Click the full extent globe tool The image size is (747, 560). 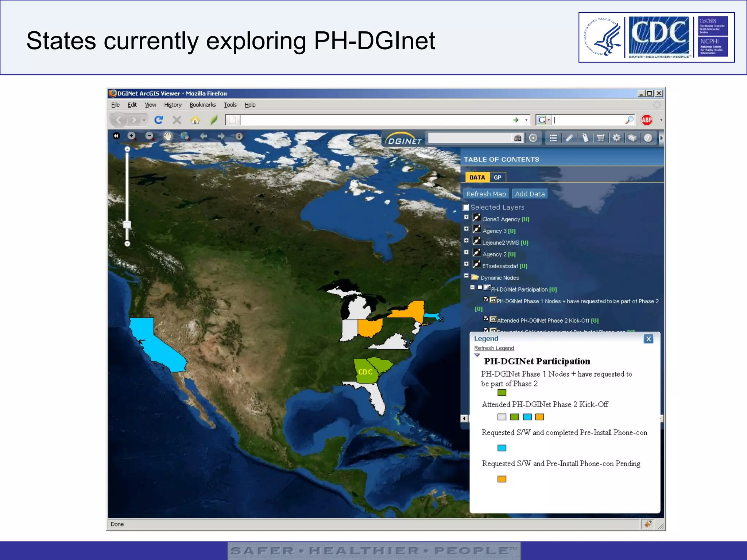(x=185, y=136)
